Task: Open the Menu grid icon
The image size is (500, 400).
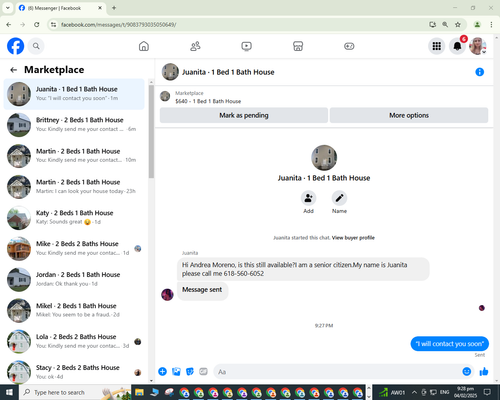Action: tap(436, 46)
